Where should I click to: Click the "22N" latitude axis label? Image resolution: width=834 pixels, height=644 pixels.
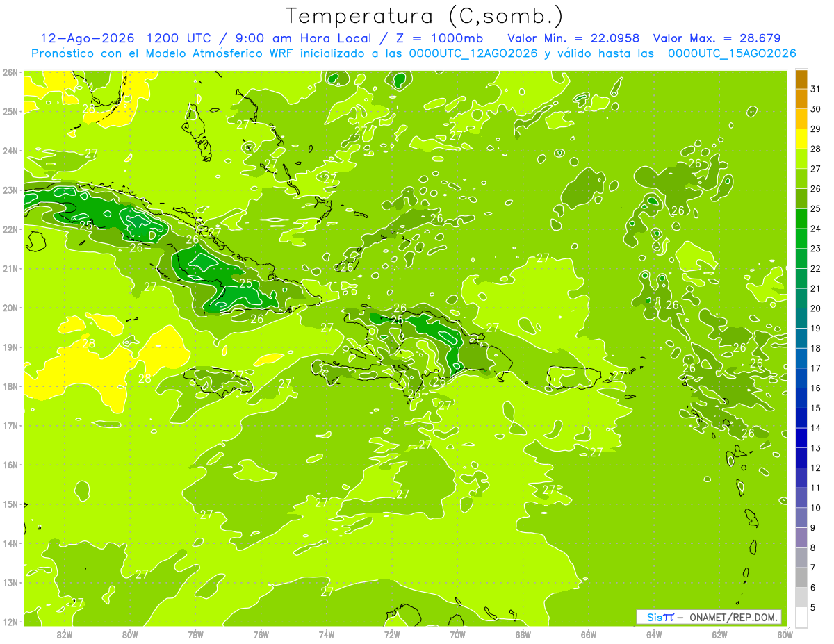click(10, 229)
